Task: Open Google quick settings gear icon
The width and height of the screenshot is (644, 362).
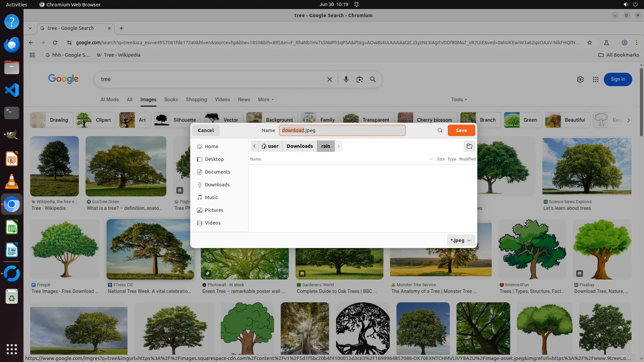Action: click(x=580, y=79)
